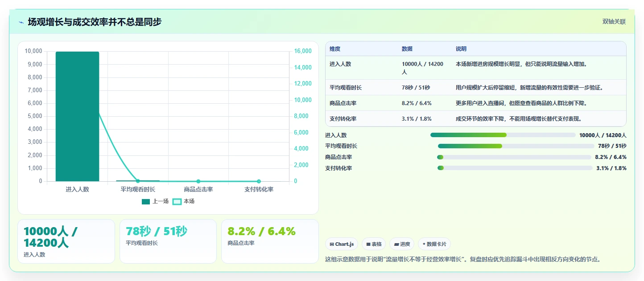
Task: Click table value 3.1% / 1.8%
Action: (x=417, y=119)
